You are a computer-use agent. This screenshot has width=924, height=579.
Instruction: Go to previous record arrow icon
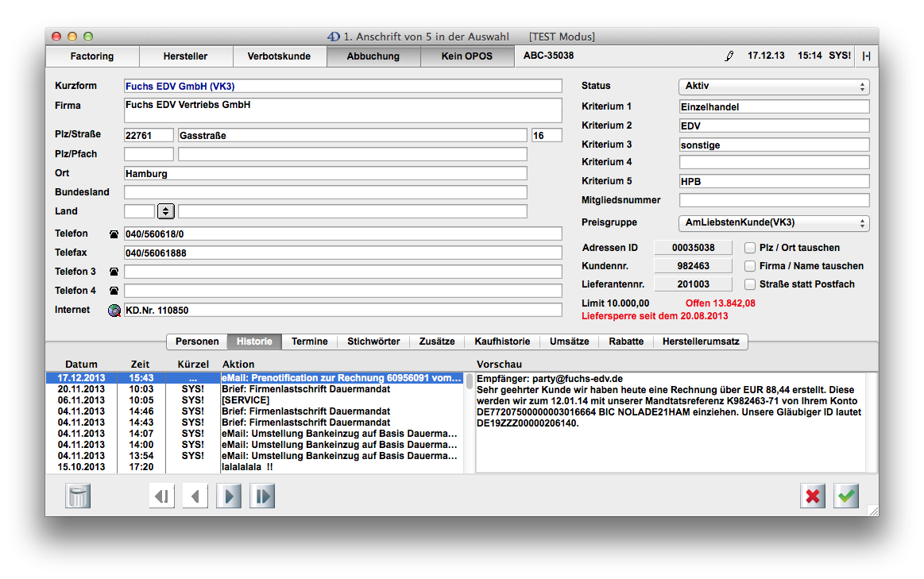195,496
